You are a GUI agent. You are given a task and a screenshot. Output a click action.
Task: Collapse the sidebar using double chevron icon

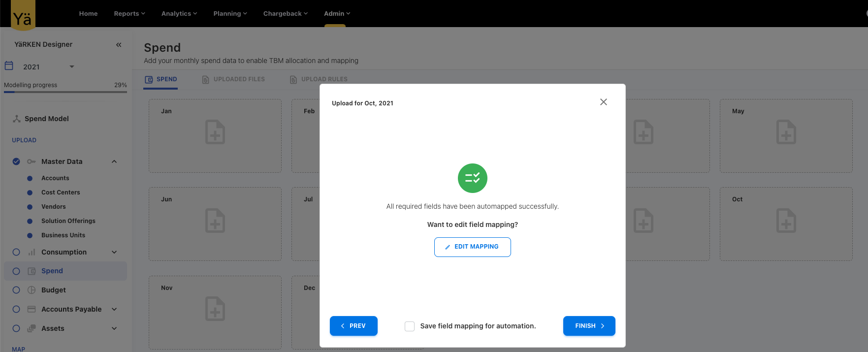(119, 45)
